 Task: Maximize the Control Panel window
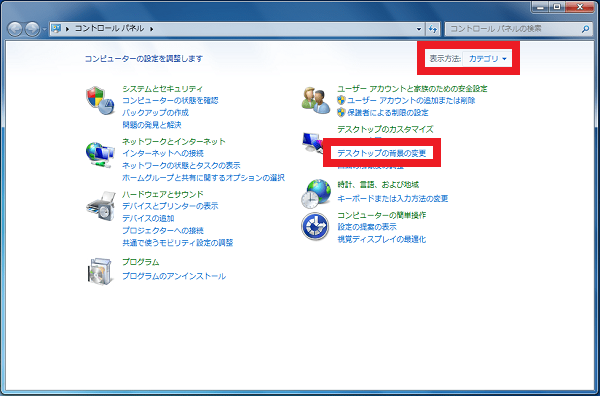(x=558, y=7)
